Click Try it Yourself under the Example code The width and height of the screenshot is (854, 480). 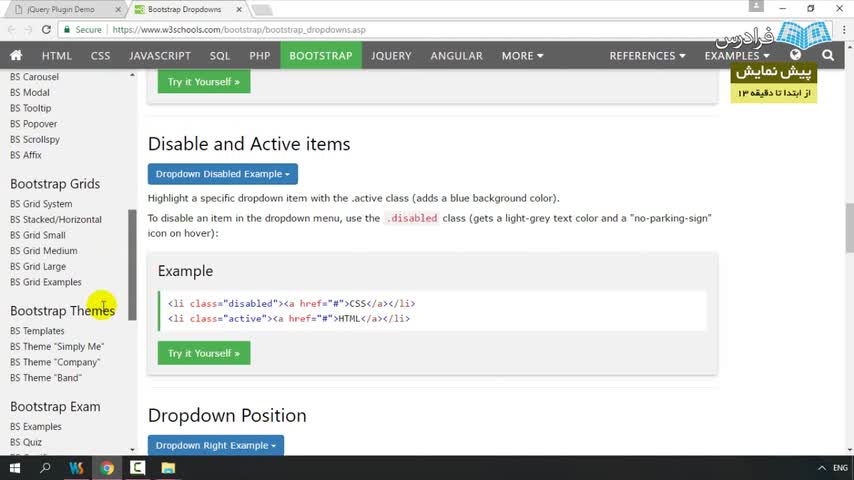(204, 353)
